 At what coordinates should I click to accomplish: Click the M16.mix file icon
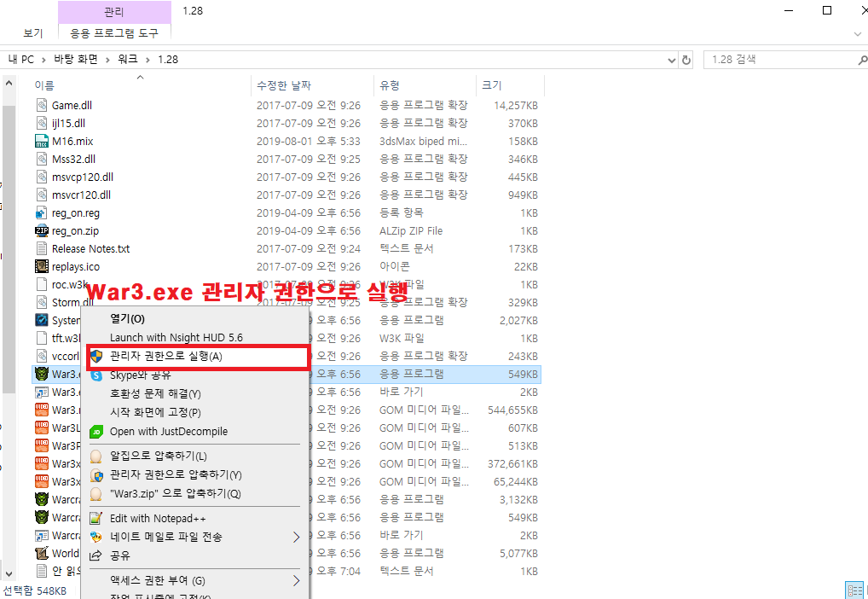[x=42, y=142]
